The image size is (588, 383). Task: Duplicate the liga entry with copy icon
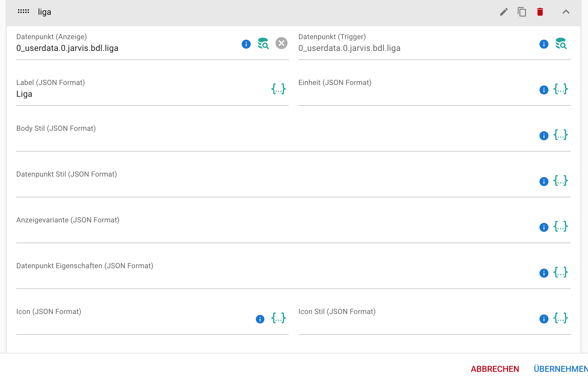point(522,12)
